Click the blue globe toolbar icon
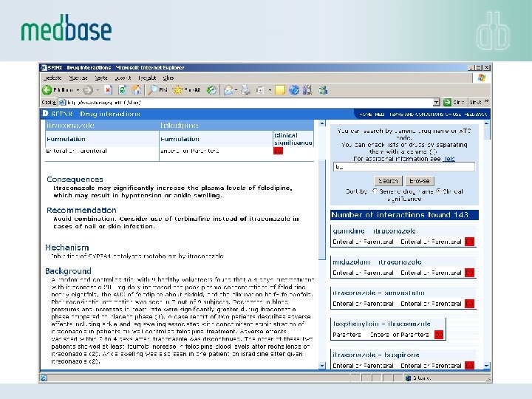This screenshot has height=399, width=532. coord(294,90)
